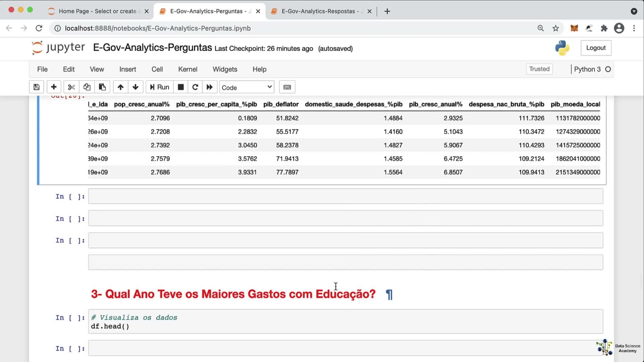
Task: Click the Jupyter logo
Action: [58, 48]
